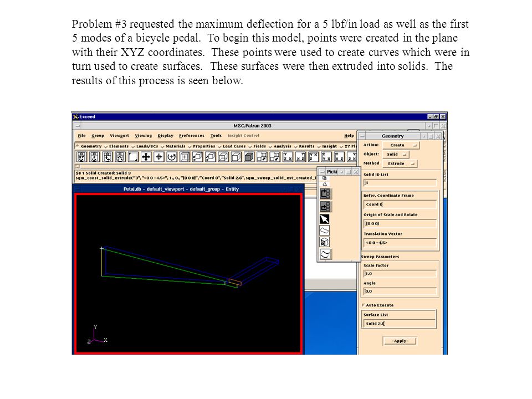Select the mouse rotate XY icon
The image size is (532, 399).
tap(81, 157)
